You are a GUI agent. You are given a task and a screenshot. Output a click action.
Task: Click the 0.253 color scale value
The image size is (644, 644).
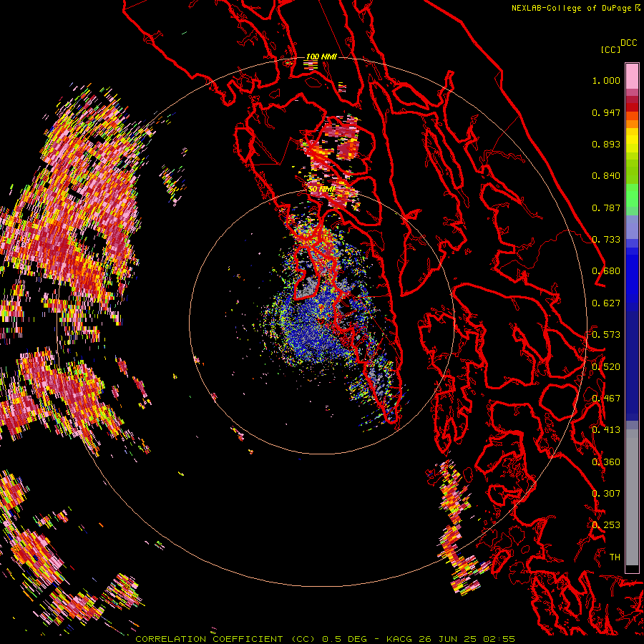606,525
